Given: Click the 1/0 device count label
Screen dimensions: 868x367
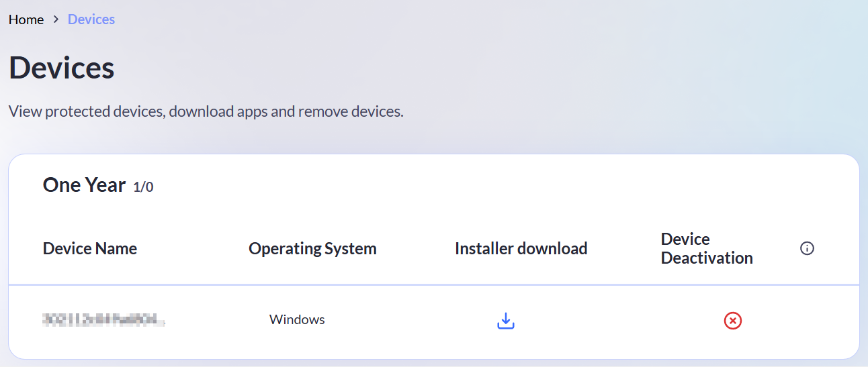Looking at the screenshot, I should coord(143,187).
